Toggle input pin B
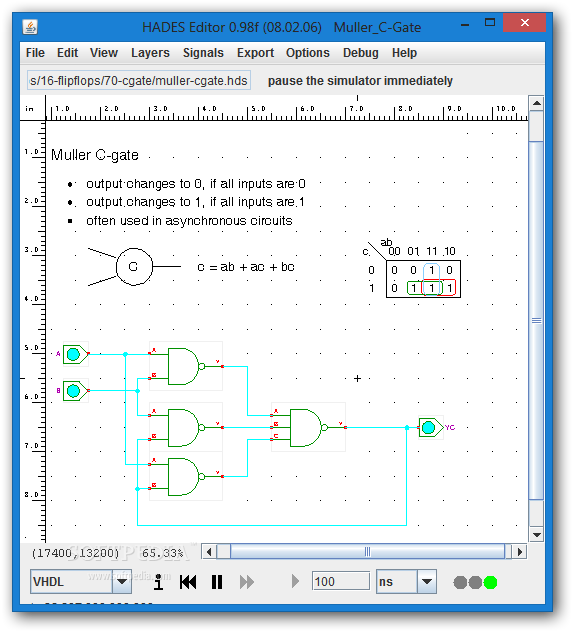Viewport: 573px width, 632px height. click(75, 391)
